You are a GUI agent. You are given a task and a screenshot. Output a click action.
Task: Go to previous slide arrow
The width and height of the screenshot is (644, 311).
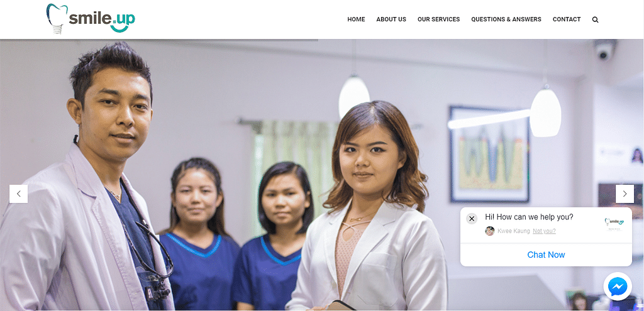pyautogui.click(x=18, y=194)
